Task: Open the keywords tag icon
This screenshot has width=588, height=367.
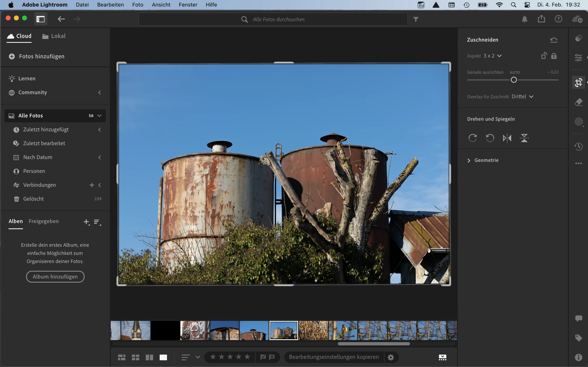Action: (579, 338)
